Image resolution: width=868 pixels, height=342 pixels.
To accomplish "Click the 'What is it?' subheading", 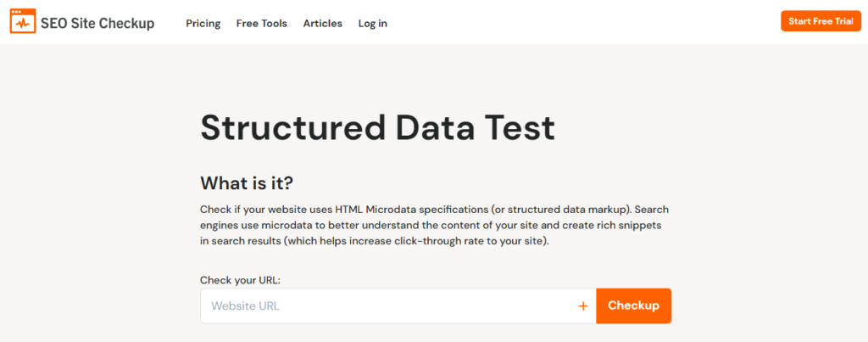I will pyautogui.click(x=247, y=182).
